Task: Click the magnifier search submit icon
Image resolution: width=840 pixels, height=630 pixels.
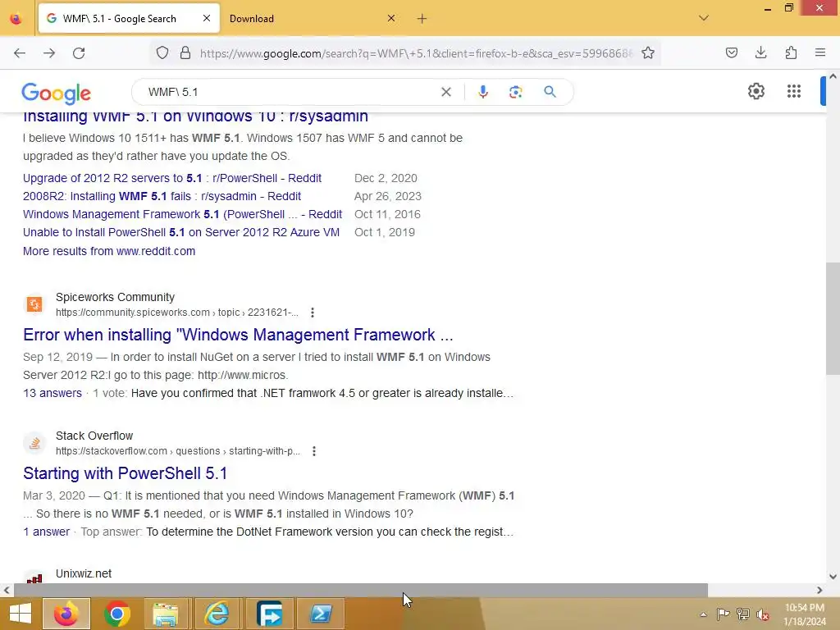Action: coord(550,92)
